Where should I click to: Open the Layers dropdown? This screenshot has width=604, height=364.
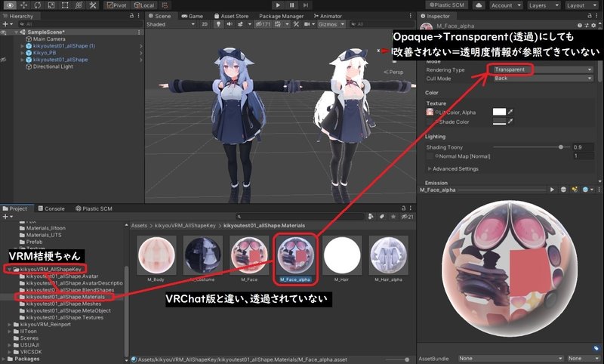[543, 5]
